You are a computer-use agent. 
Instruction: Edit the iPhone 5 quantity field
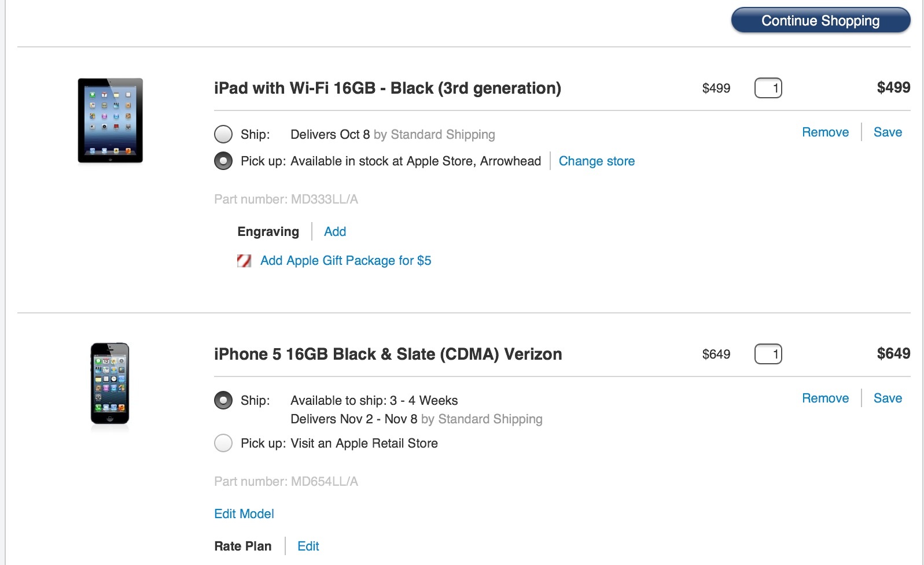768,354
